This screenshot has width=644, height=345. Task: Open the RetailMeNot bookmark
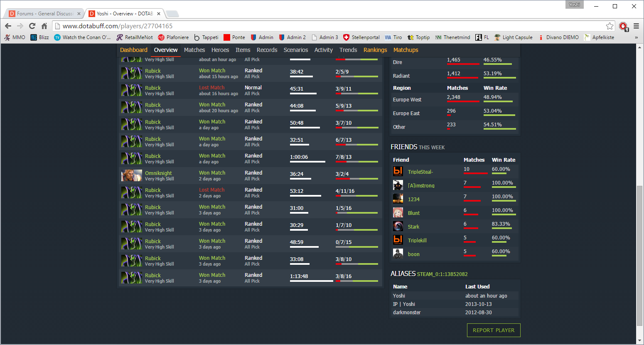tap(135, 37)
